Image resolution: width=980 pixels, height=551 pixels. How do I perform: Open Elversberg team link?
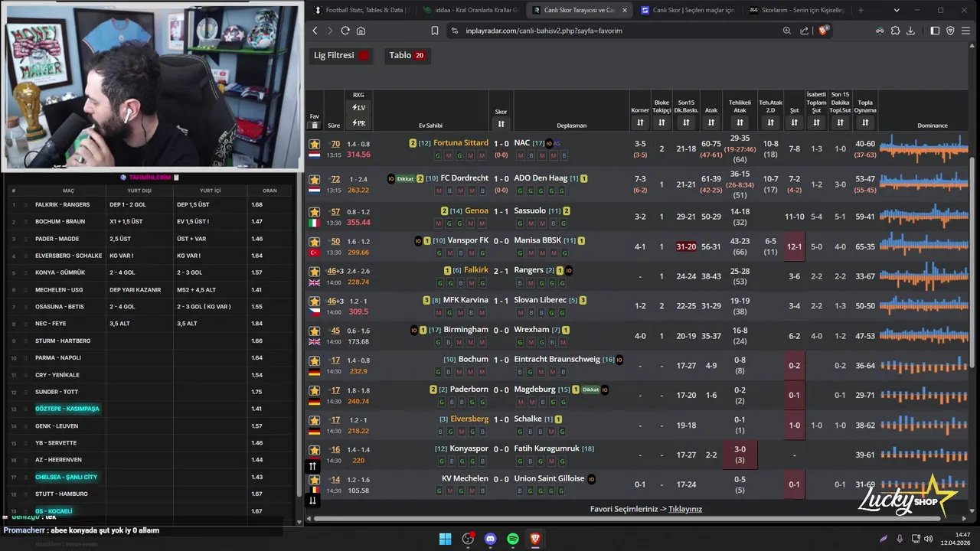pos(469,419)
